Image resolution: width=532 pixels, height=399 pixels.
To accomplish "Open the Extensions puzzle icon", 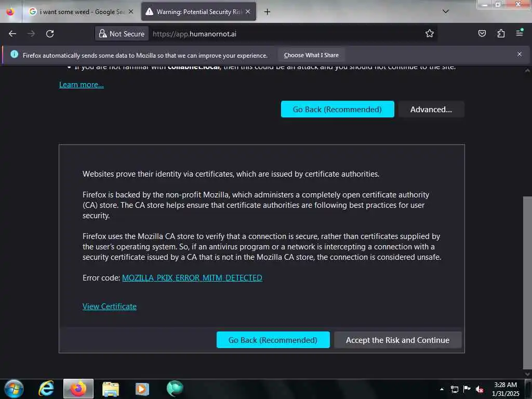I will click(x=501, y=33).
